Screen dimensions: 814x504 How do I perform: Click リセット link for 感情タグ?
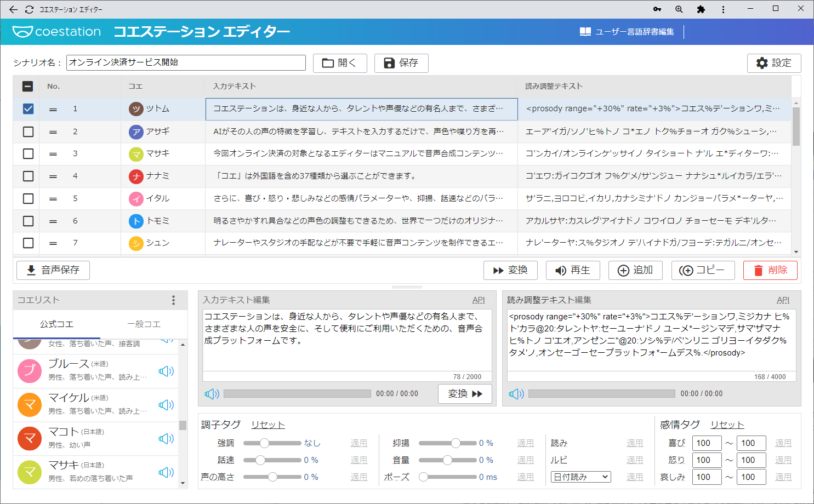[727, 425]
